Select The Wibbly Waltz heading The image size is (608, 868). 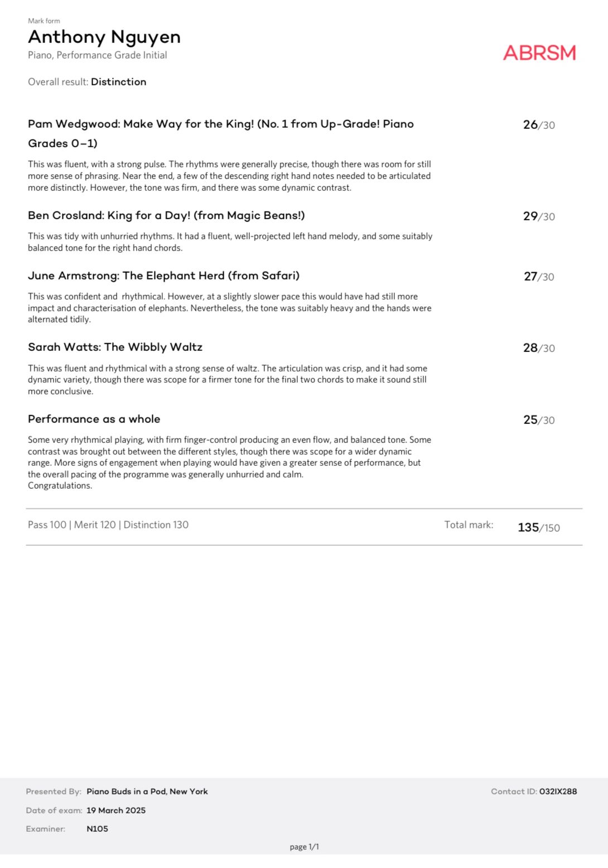(115, 347)
